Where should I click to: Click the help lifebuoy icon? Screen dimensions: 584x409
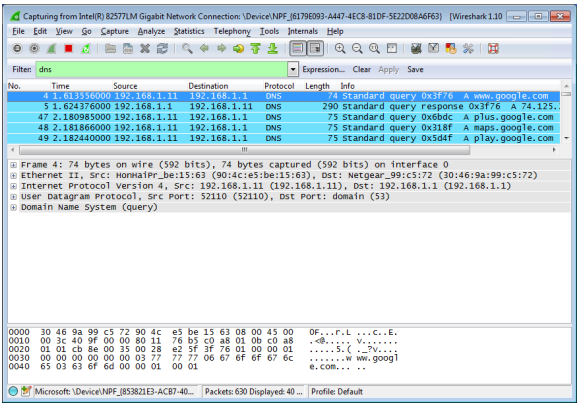493,49
